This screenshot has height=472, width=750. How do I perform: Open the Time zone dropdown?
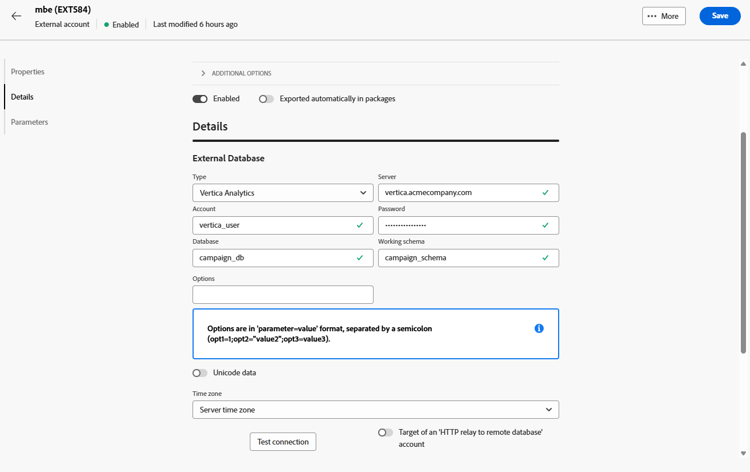[375, 410]
